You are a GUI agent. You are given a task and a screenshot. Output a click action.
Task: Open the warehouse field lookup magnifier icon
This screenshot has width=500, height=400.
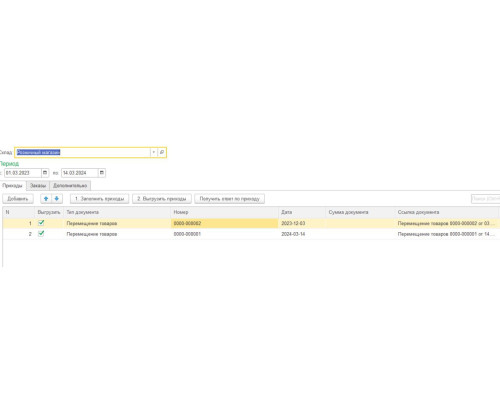162,152
